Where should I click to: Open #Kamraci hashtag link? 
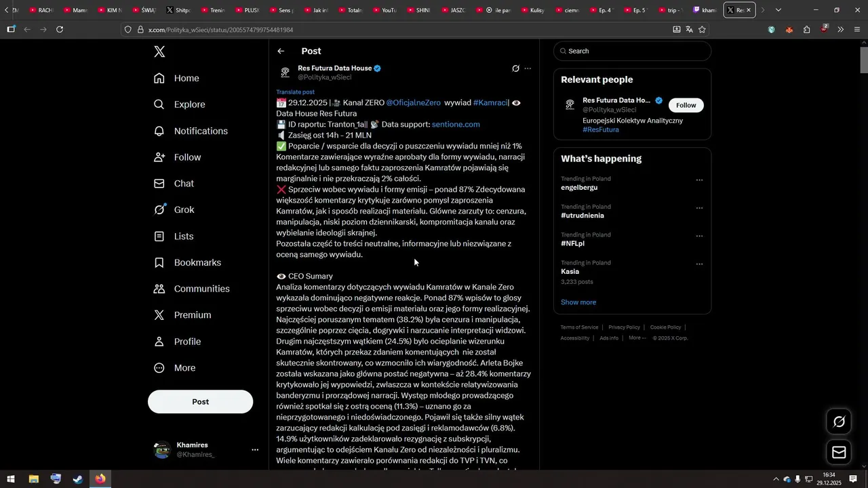point(490,103)
